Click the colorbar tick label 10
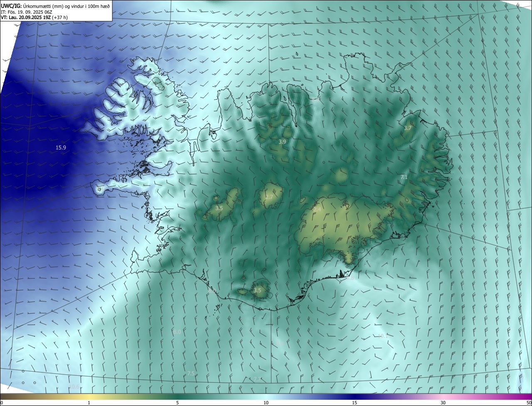Viewport: 532px width, 406px height. [266, 403]
